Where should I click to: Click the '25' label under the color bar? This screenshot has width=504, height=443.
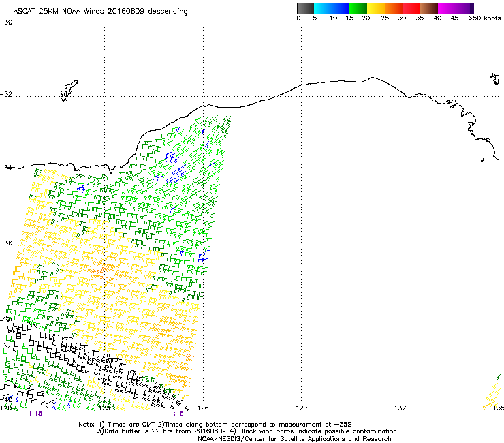385,18
